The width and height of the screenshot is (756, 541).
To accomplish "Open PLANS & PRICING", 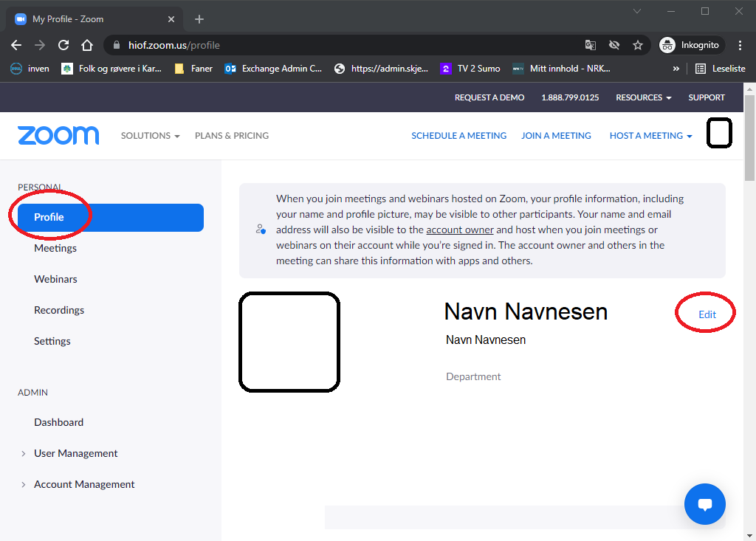I will point(232,136).
